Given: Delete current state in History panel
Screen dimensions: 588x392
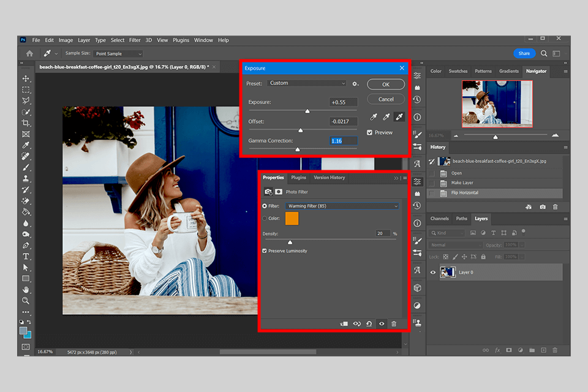Looking at the screenshot, I should pyautogui.click(x=556, y=206).
